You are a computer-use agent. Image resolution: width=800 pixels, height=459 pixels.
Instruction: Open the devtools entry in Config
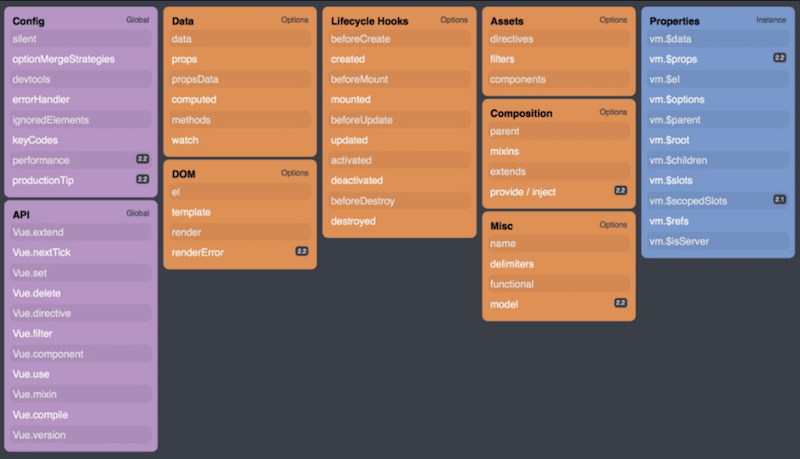81,79
